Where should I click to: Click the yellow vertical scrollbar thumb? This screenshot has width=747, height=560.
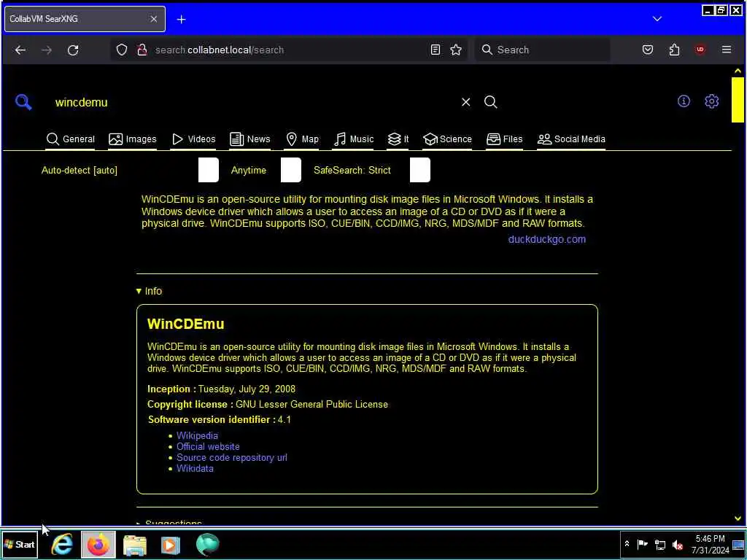tap(737, 100)
